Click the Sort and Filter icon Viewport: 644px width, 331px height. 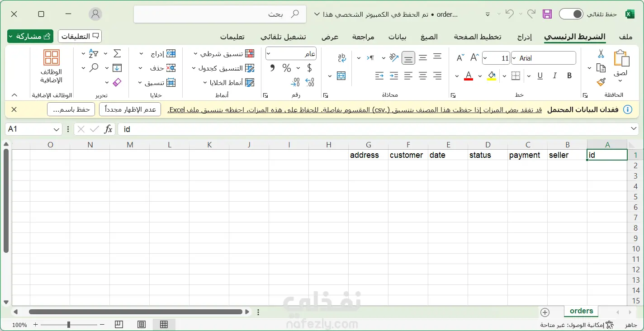94,54
